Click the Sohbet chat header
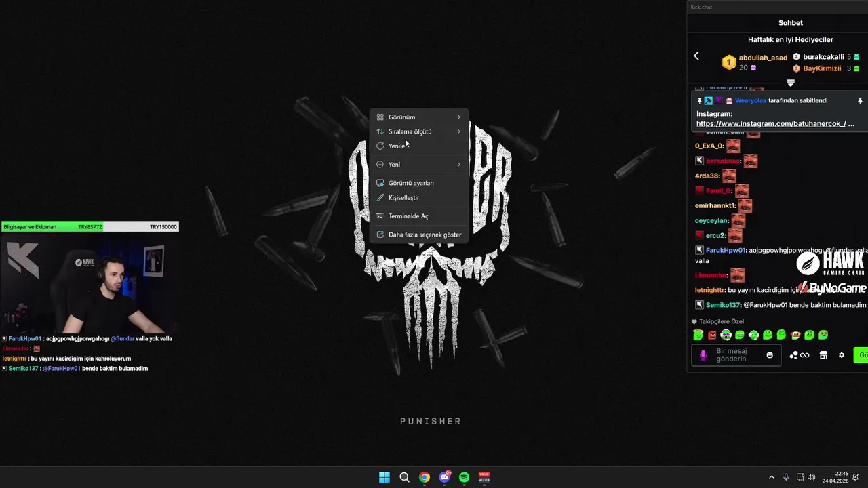 tap(790, 23)
